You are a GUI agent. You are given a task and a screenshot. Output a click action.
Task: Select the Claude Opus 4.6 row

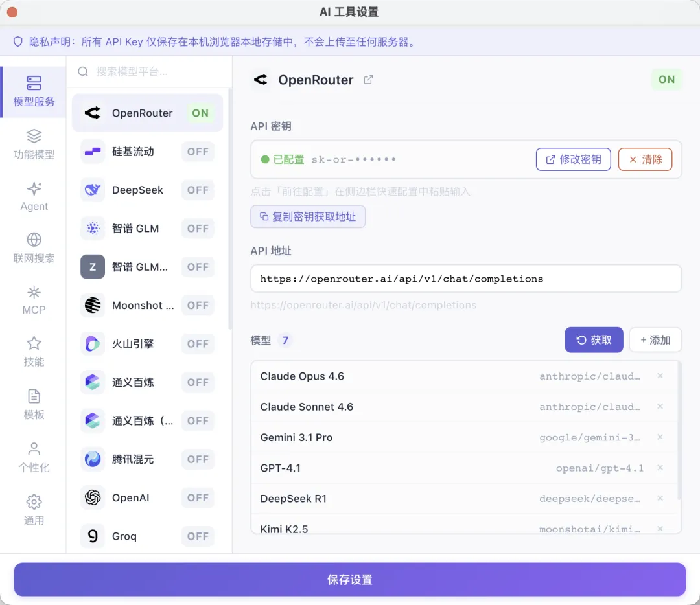464,376
